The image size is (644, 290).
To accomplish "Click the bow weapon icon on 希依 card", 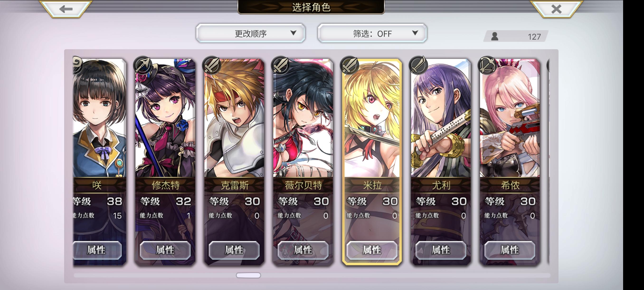I will 487,66.
